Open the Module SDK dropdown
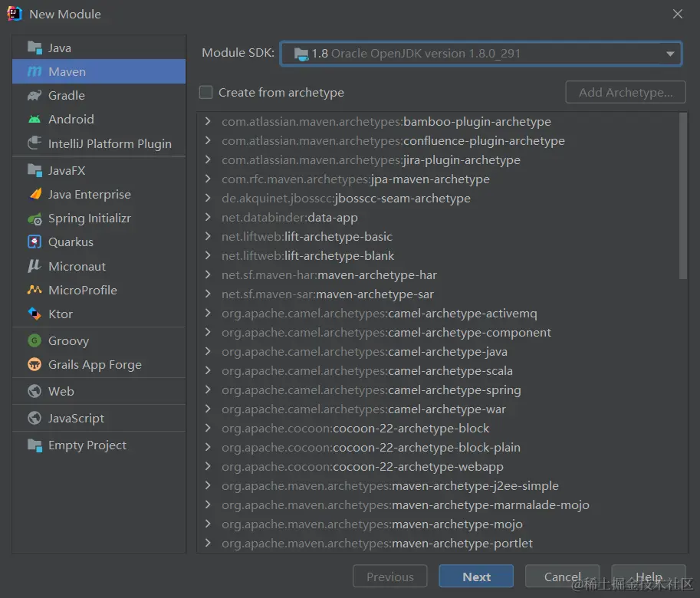This screenshot has width=700, height=598. click(x=481, y=54)
